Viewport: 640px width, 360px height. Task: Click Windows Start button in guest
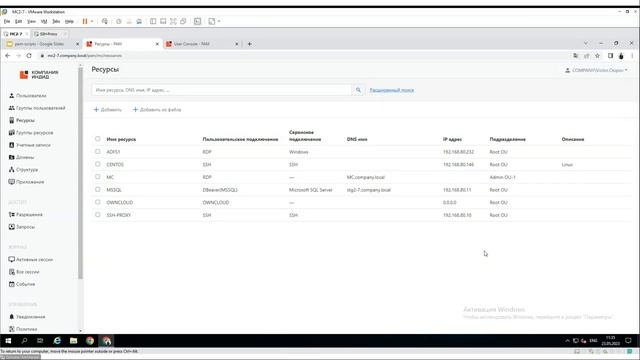8,340
